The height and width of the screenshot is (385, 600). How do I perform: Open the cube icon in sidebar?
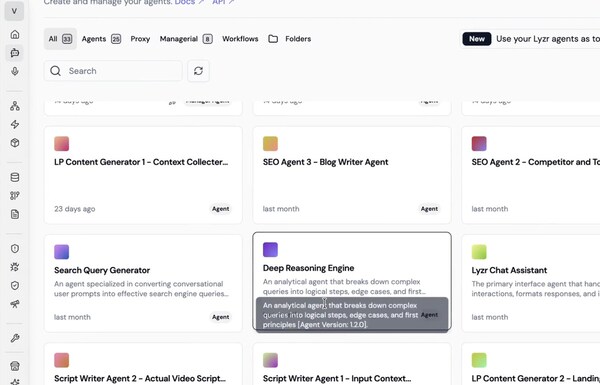coord(15,143)
